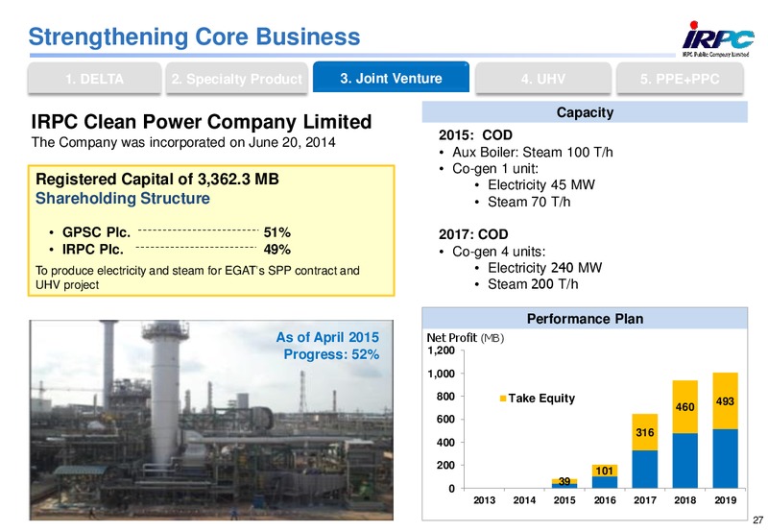
Task: Select the 2015: COD heading
Action: coord(475,135)
